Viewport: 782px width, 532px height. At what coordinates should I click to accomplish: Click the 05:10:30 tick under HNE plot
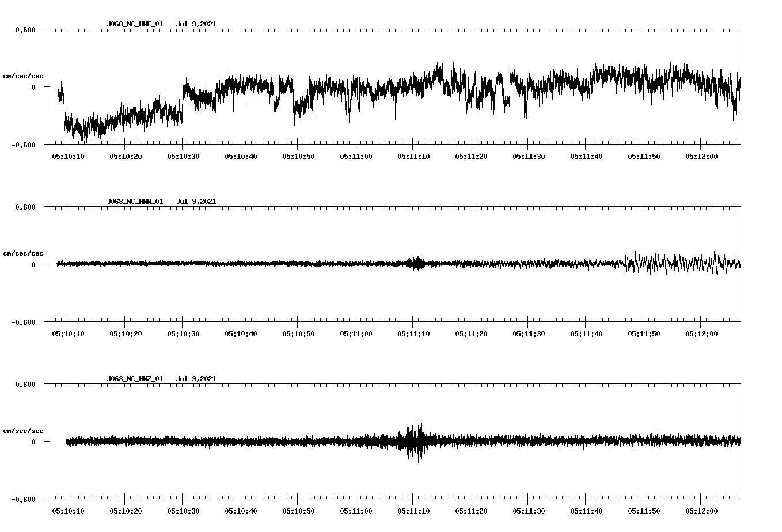pyautogui.click(x=183, y=156)
